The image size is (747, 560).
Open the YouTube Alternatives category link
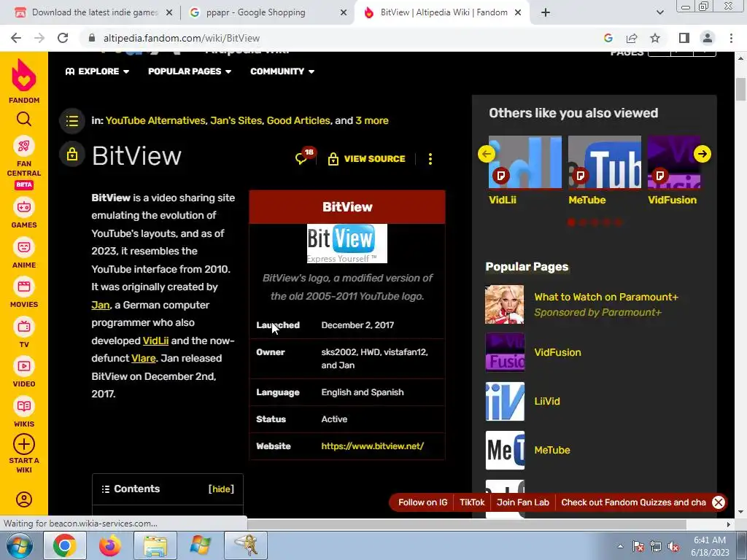coord(155,120)
